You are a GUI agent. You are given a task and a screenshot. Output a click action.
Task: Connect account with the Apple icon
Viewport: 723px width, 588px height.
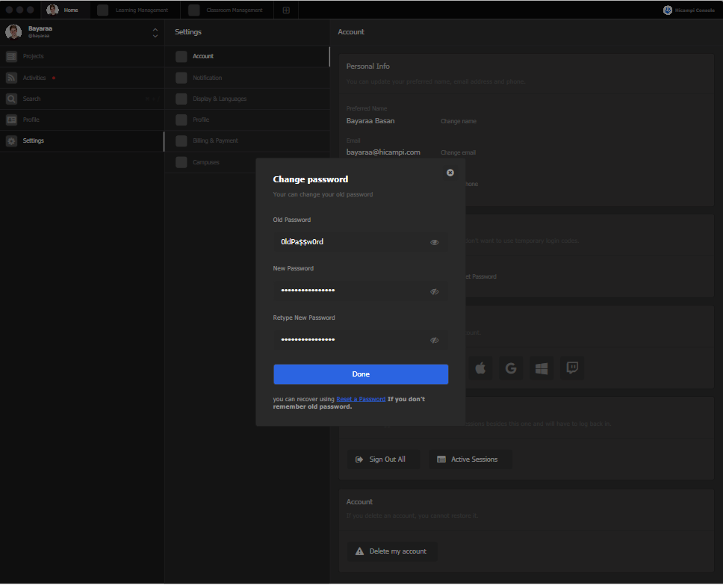click(480, 368)
